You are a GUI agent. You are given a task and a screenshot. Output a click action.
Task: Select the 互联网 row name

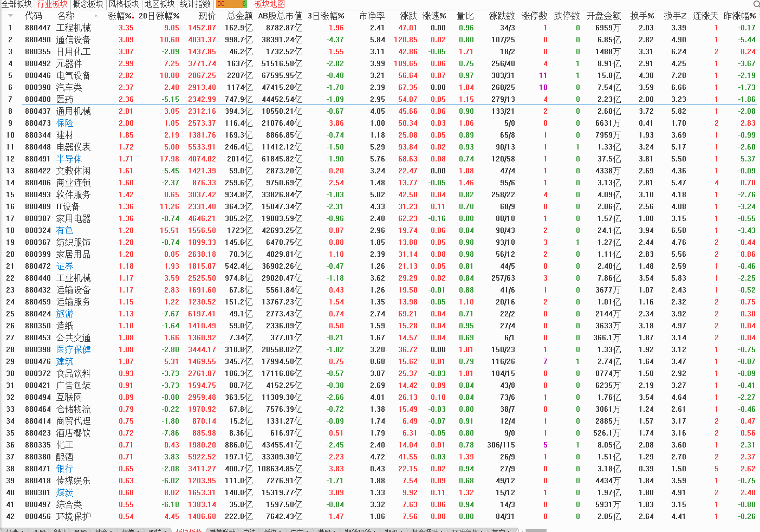tap(69, 398)
